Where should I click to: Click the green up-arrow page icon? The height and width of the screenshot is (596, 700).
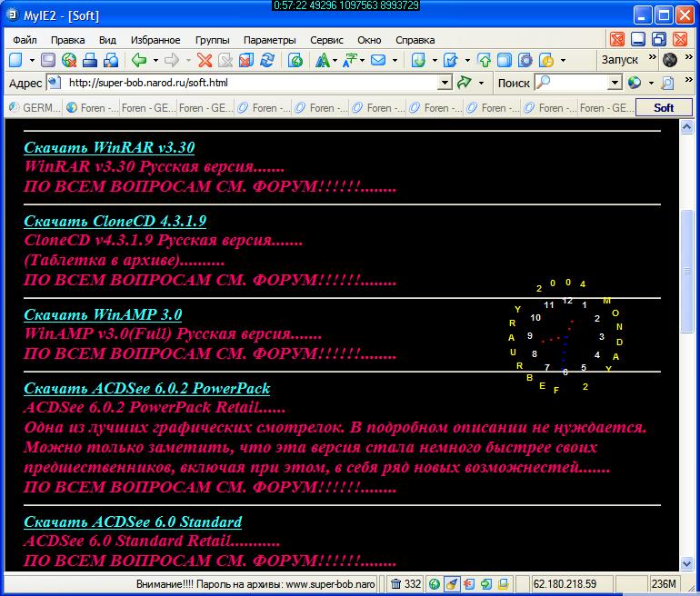click(484, 60)
